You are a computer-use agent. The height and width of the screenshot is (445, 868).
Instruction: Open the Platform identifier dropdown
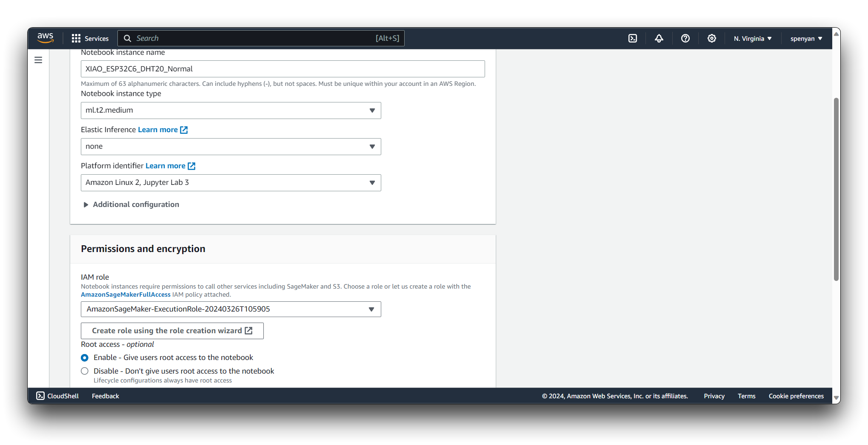click(x=231, y=183)
